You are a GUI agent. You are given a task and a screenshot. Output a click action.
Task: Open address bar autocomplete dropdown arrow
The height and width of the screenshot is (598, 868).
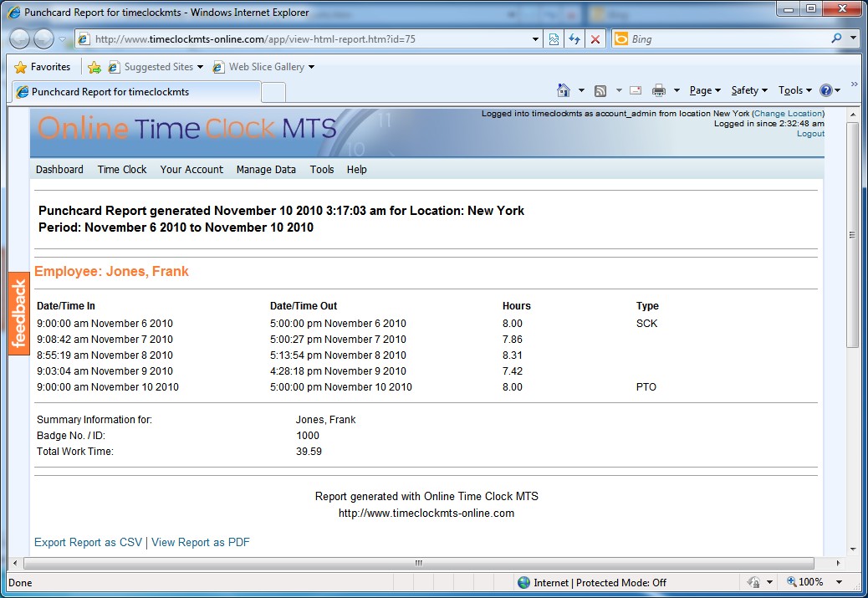[x=535, y=39]
